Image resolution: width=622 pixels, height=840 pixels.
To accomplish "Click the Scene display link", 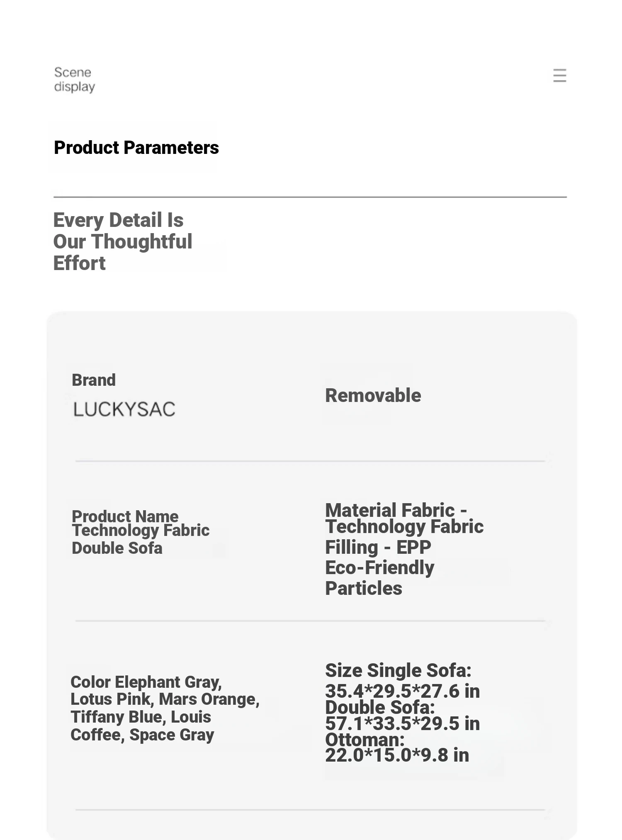I will [74, 79].
